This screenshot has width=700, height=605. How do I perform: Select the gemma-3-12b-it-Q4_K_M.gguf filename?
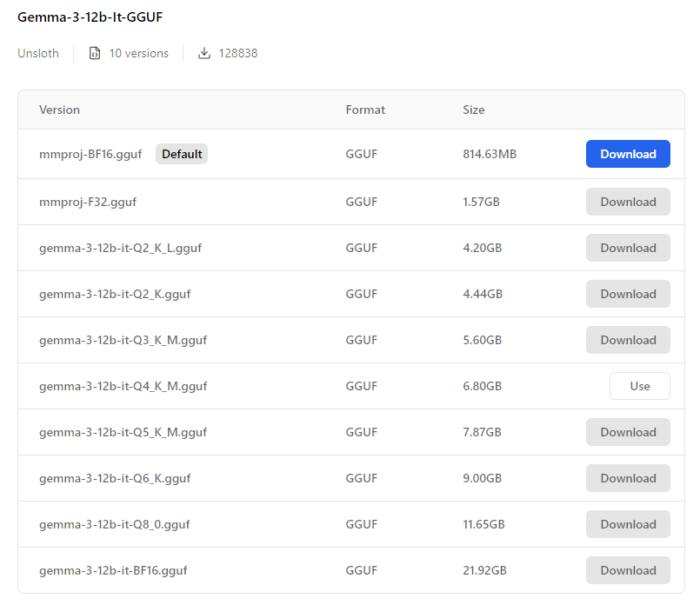coord(123,386)
